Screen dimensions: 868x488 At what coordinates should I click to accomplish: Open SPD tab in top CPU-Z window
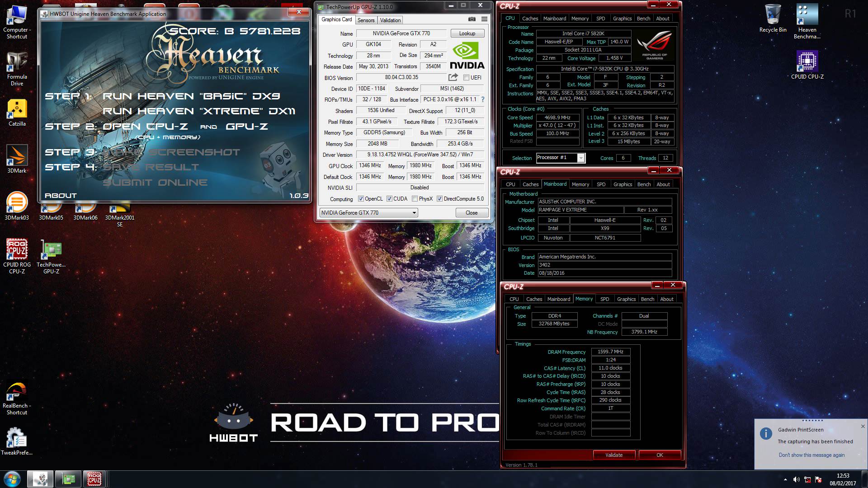600,19
